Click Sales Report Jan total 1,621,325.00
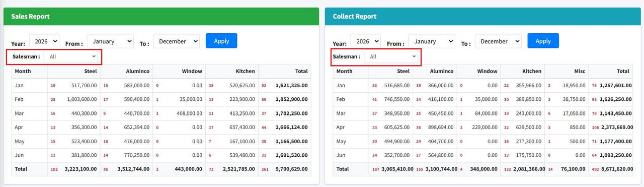The image size is (644, 187). point(291,86)
